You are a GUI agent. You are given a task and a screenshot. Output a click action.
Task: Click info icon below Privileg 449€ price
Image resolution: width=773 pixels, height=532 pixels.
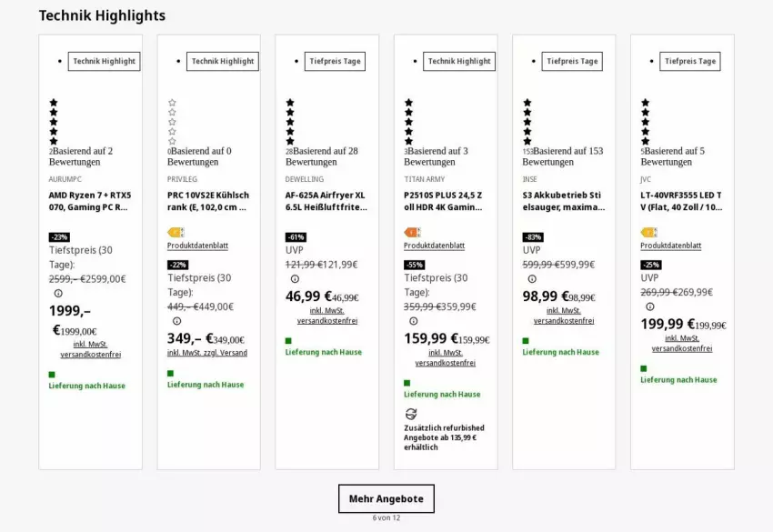coord(176,320)
